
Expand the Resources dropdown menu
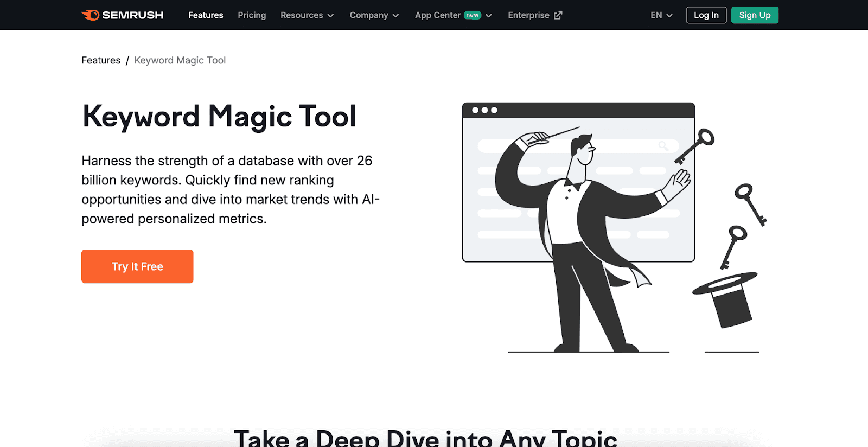(x=307, y=15)
